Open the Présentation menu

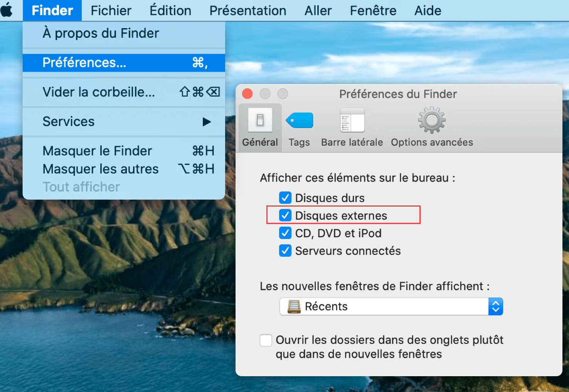click(247, 10)
